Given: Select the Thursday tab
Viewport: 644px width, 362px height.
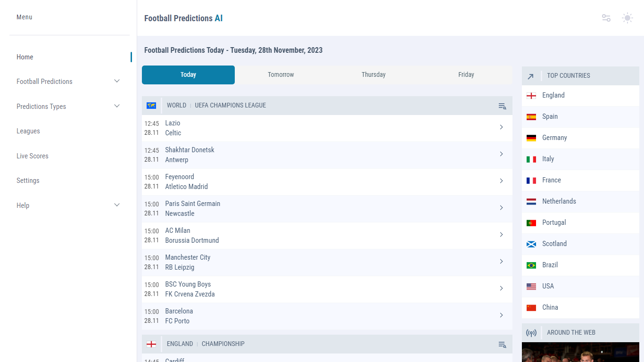Looking at the screenshot, I should coord(373,75).
